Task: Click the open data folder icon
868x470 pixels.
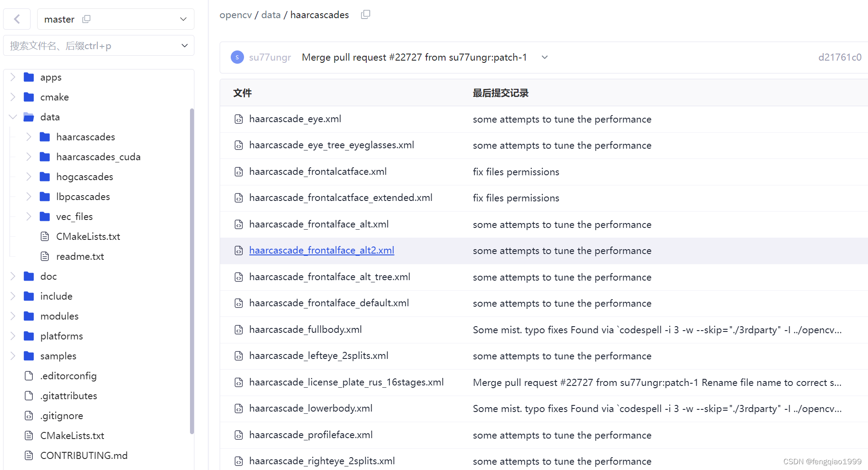Action: click(29, 117)
